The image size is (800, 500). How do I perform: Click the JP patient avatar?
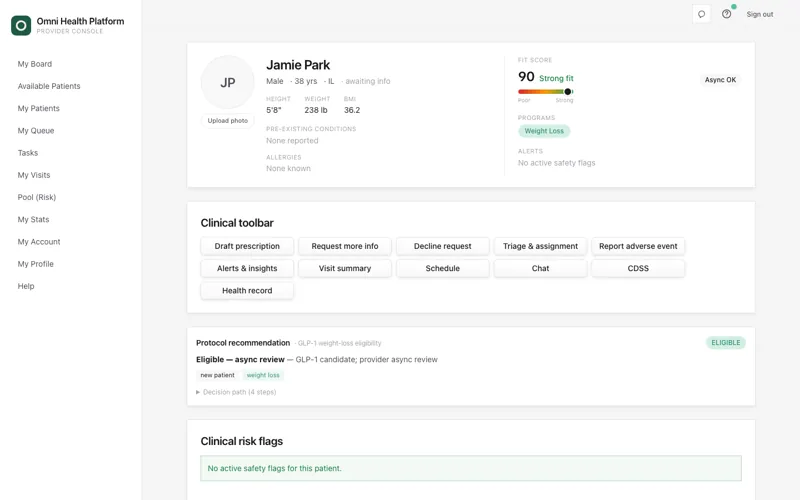[x=228, y=82]
